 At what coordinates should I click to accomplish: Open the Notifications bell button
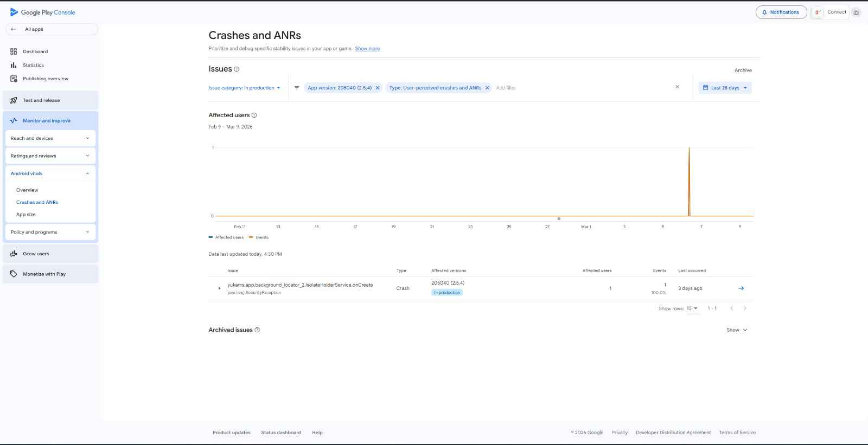tap(781, 12)
